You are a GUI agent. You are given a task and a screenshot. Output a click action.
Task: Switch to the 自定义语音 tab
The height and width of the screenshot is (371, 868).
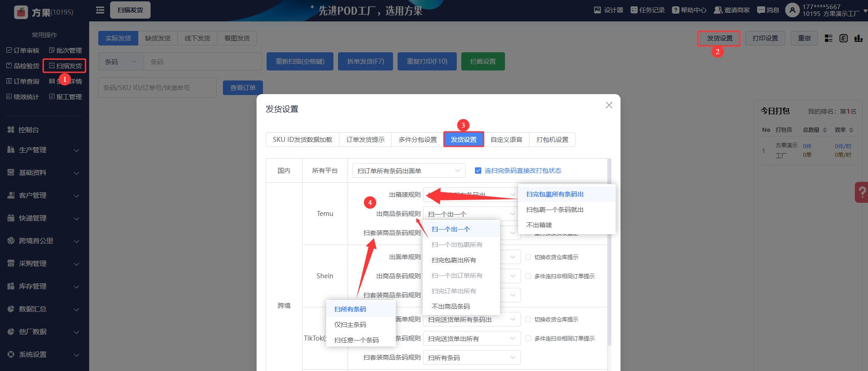coord(506,140)
